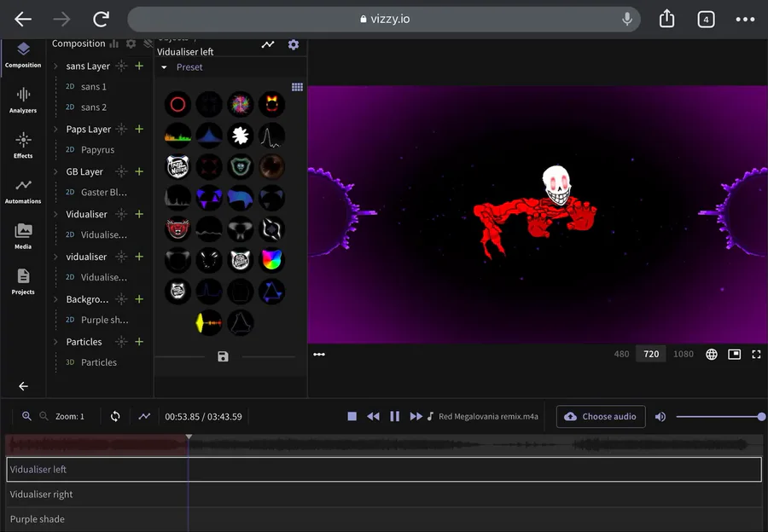Viewport: 768px width, 532px height.
Task: Mute the audio volume
Action: tap(660, 417)
